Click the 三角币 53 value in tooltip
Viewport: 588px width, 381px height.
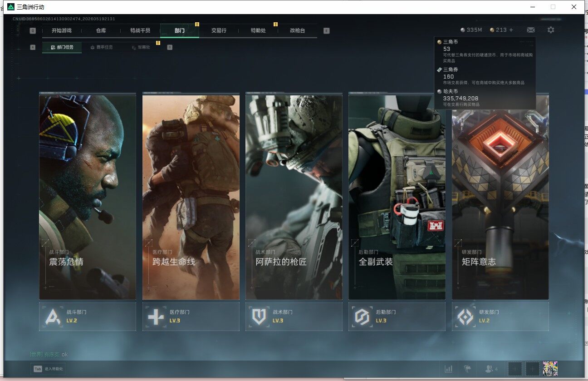447,49
